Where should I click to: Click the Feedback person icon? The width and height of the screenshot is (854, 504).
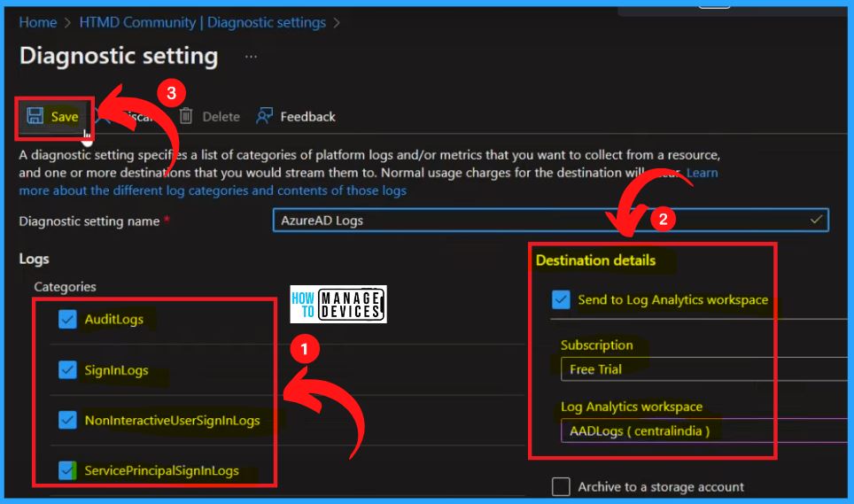[264, 116]
